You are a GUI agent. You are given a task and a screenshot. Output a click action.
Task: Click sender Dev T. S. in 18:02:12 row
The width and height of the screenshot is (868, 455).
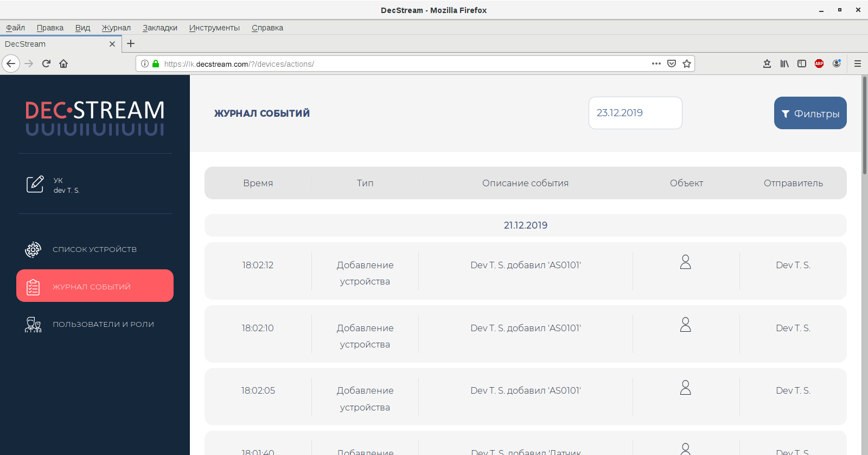793,265
